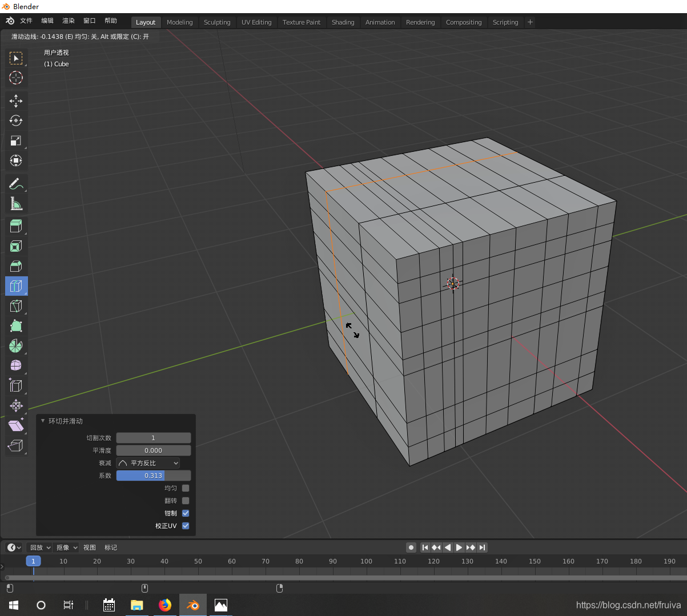Screen dimensions: 687x616
Task: Add a new workspace with plus icon
Action: click(x=530, y=22)
